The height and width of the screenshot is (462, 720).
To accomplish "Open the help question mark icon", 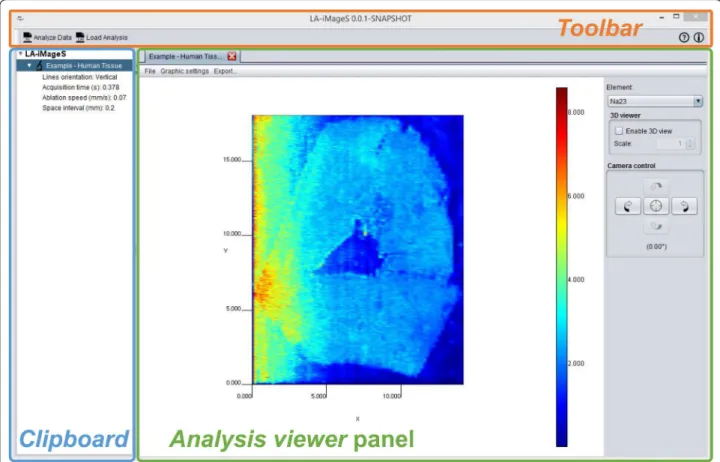I will [684, 38].
